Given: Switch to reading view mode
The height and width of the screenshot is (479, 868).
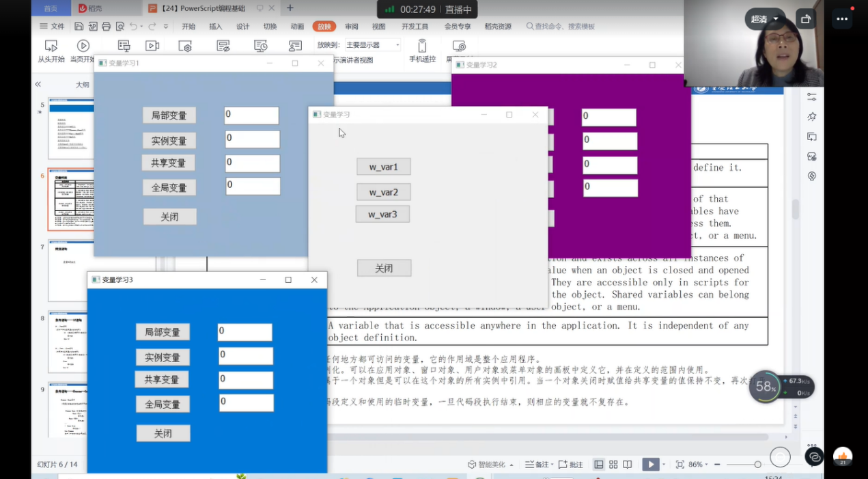Looking at the screenshot, I should tap(628, 465).
